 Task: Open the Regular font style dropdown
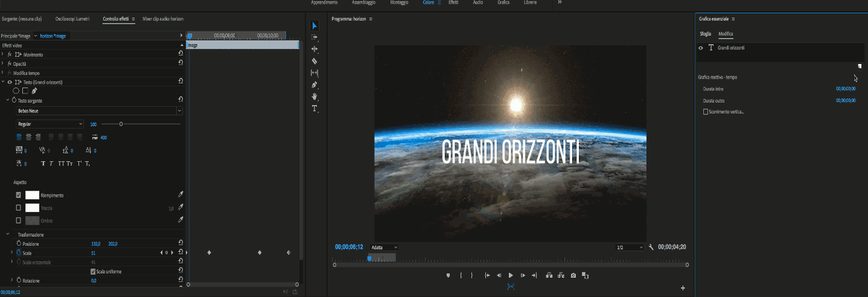50,124
